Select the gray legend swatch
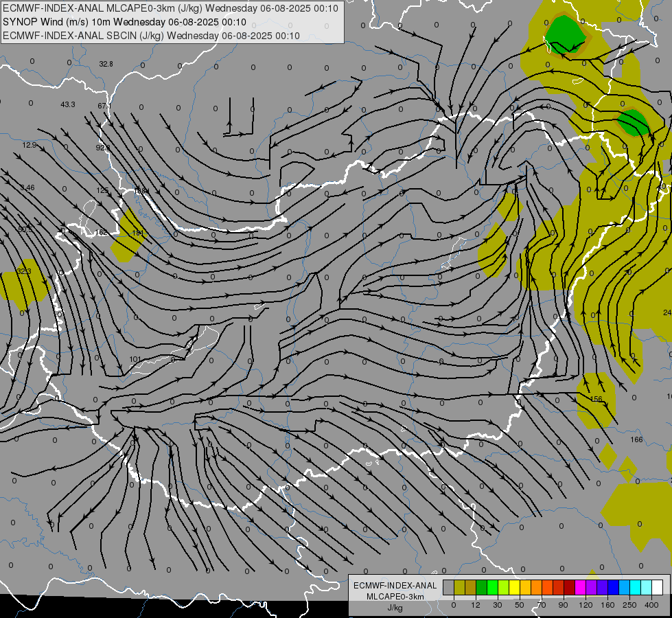Viewport: 672px width, 618px height. click(x=449, y=587)
